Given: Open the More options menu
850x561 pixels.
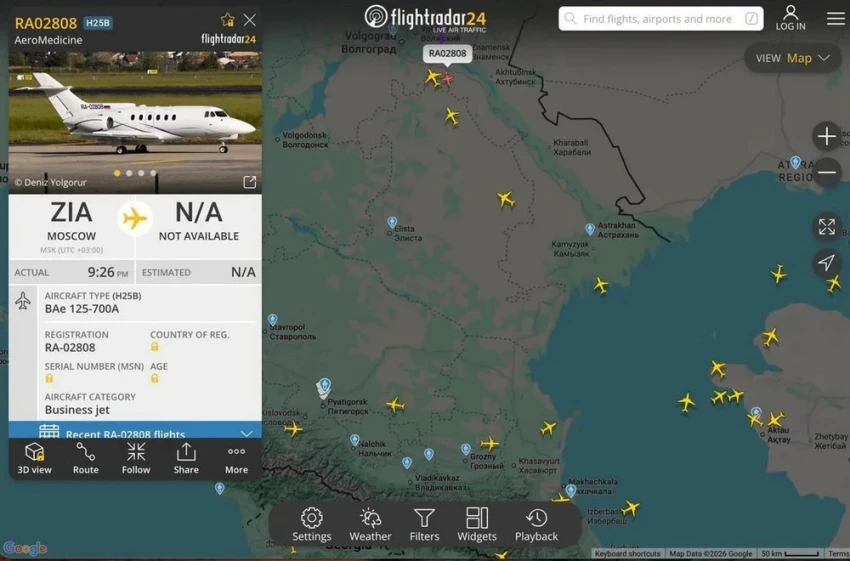Looking at the screenshot, I should tap(236, 458).
